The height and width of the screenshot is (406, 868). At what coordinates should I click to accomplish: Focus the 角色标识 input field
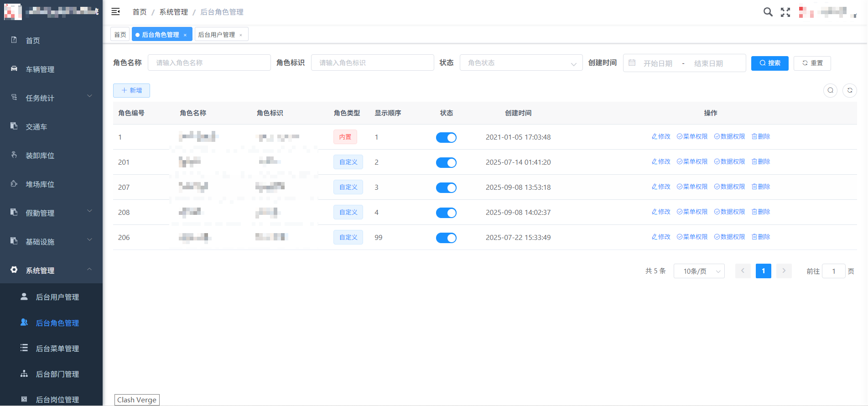click(373, 62)
